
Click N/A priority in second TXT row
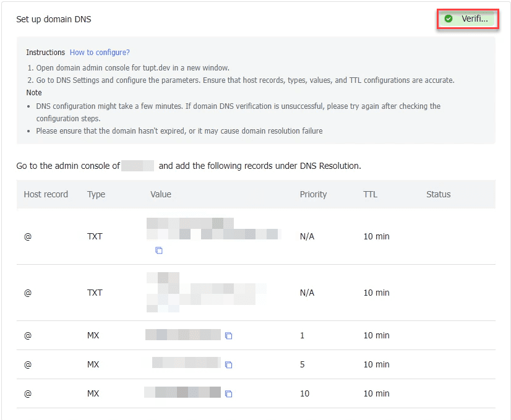tap(307, 293)
